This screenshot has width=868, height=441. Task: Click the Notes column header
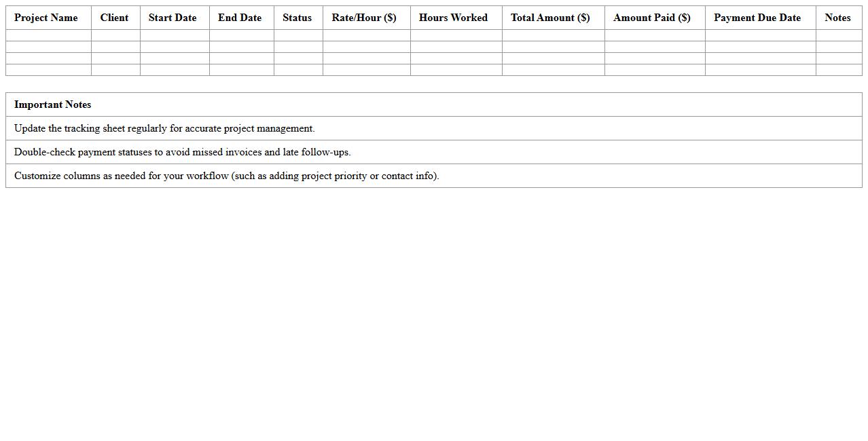point(837,18)
